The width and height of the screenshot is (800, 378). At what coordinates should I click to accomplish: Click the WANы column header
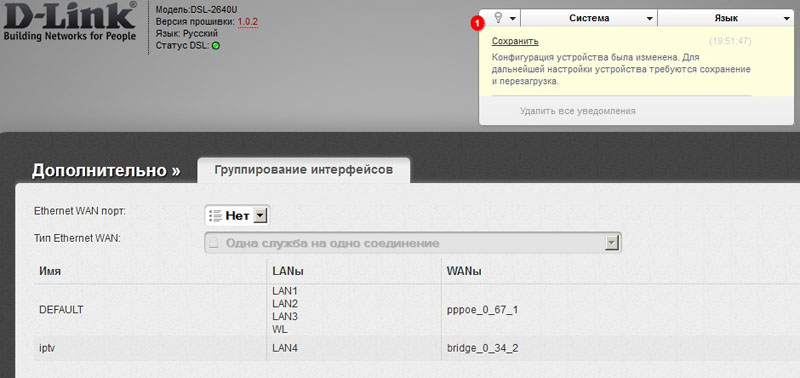click(x=464, y=272)
